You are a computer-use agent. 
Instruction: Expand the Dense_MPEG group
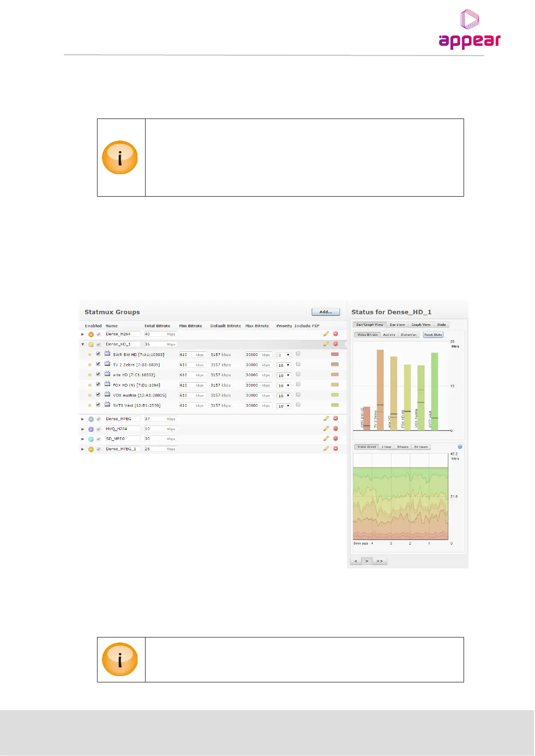click(83, 419)
